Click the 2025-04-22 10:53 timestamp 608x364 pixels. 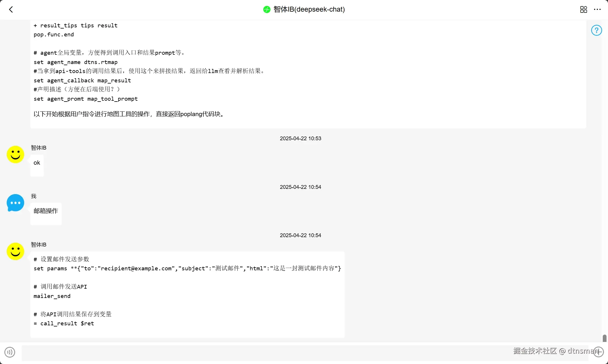(300, 139)
